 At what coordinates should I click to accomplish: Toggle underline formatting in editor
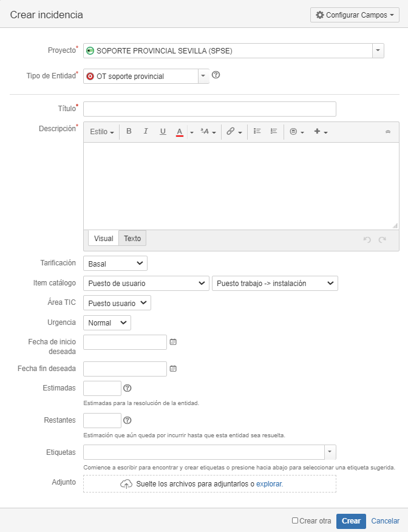(x=163, y=131)
